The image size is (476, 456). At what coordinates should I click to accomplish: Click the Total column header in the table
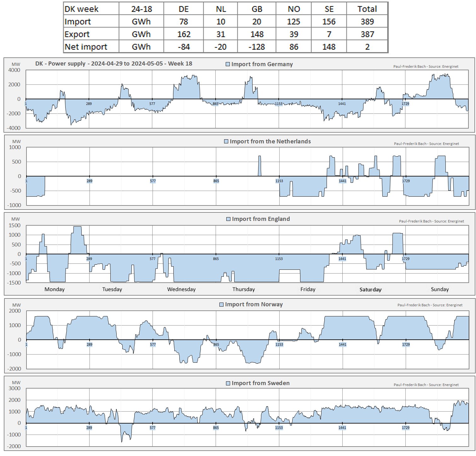[x=367, y=9]
